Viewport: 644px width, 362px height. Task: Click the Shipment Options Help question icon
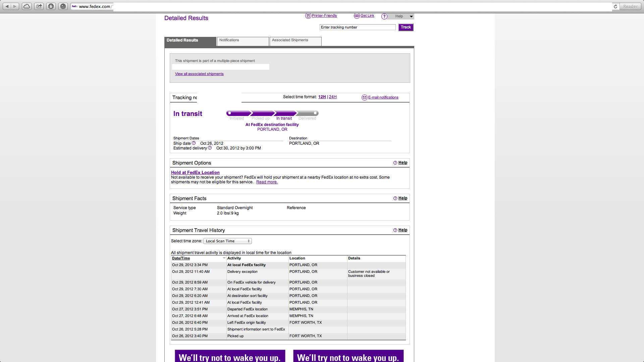click(x=395, y=163)
